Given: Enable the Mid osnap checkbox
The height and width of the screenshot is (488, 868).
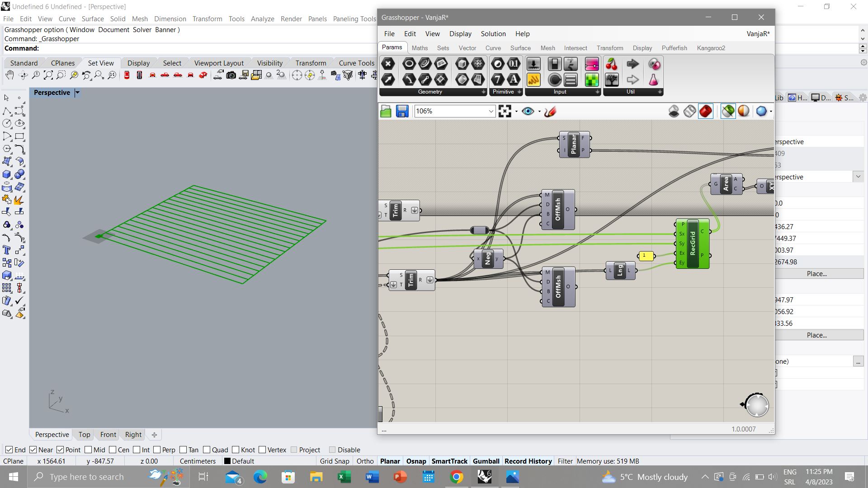Looking at the screenshot, I should pos(88,450).
